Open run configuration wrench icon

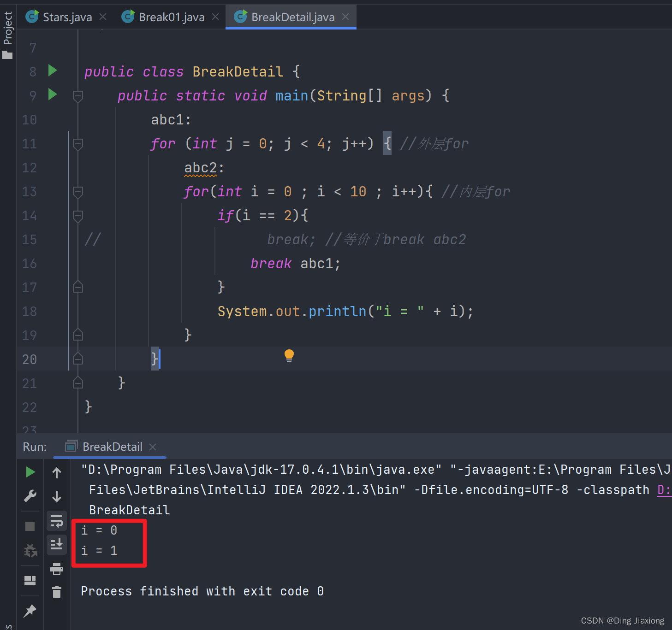click(x=30, y=496)
